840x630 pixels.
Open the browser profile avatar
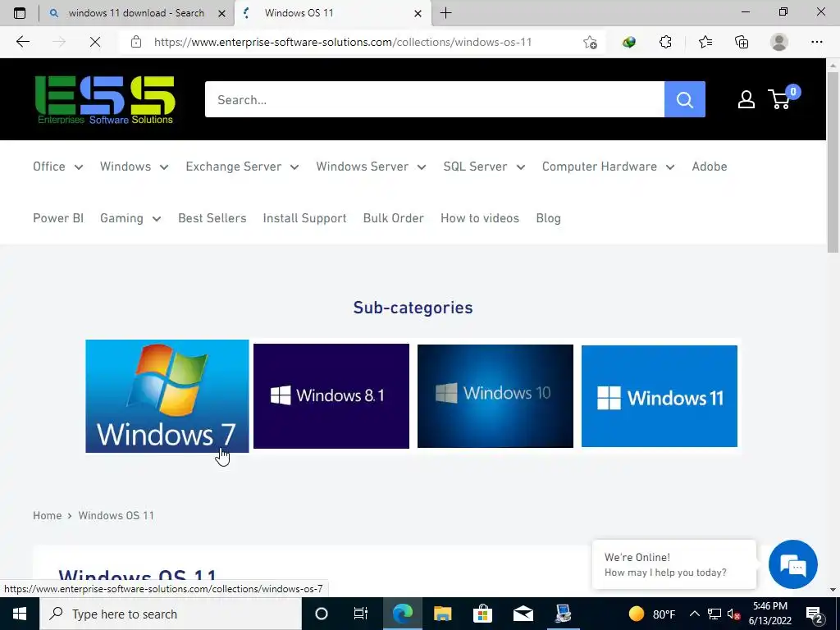coord(779,42)
